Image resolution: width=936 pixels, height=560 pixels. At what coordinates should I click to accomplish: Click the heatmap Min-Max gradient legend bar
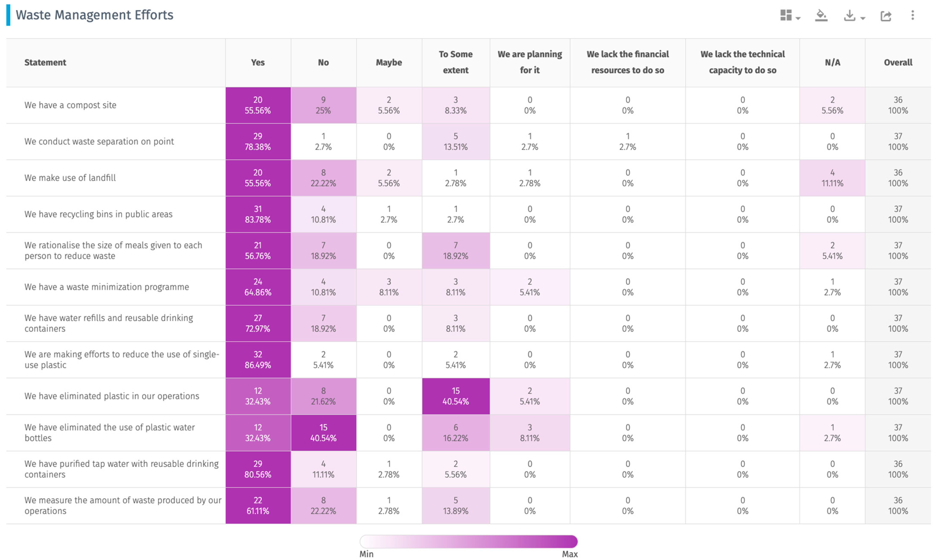click(x=468, y=542)
